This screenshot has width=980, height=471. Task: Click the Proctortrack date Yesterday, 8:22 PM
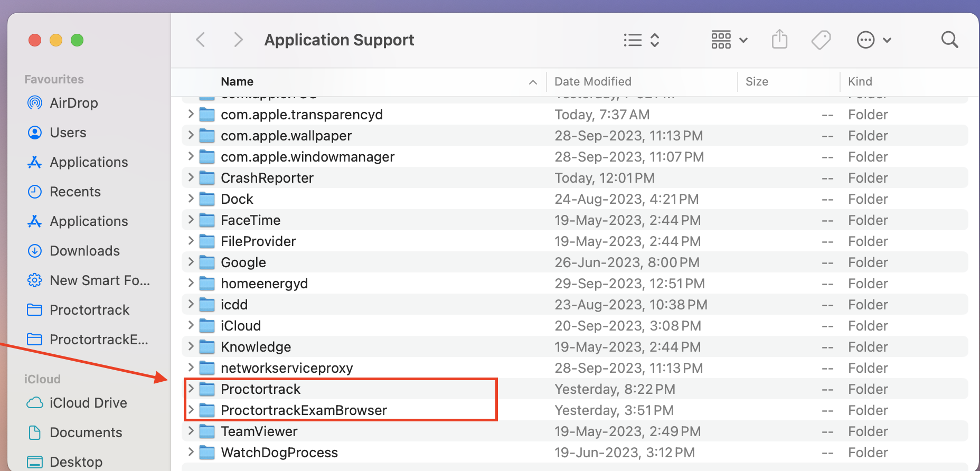pos(615,389)
